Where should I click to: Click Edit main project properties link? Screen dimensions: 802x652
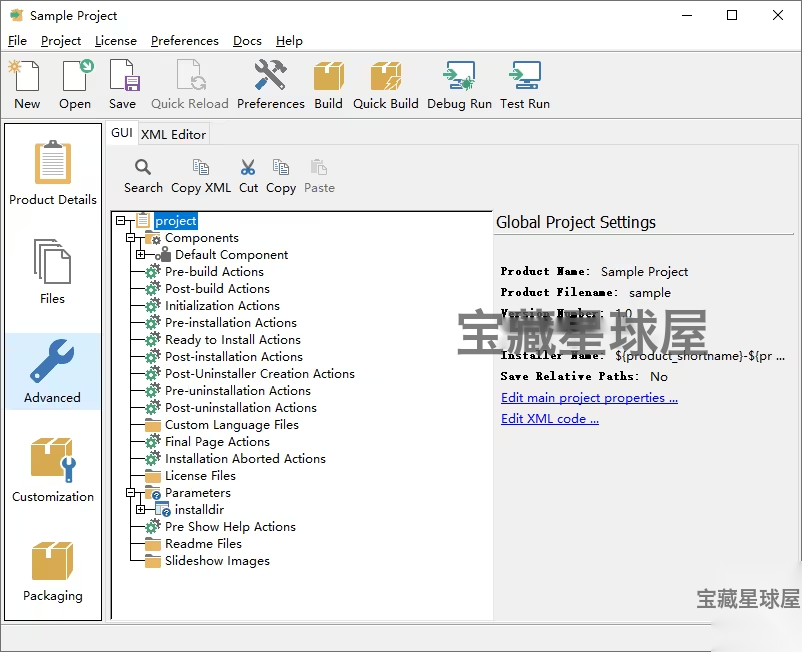tap(589, 397)
